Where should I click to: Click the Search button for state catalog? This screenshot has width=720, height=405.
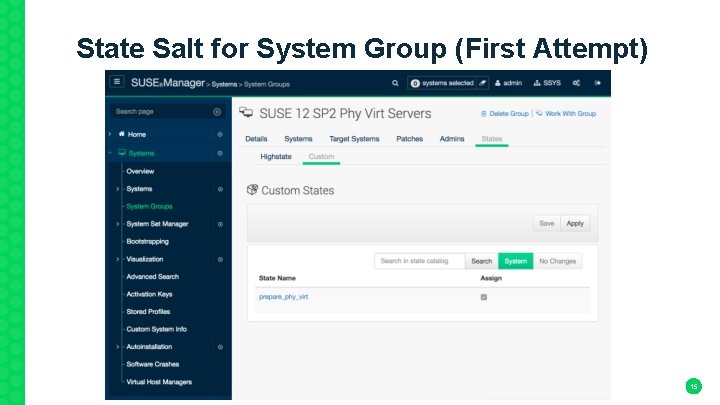[x=481, y=261]
